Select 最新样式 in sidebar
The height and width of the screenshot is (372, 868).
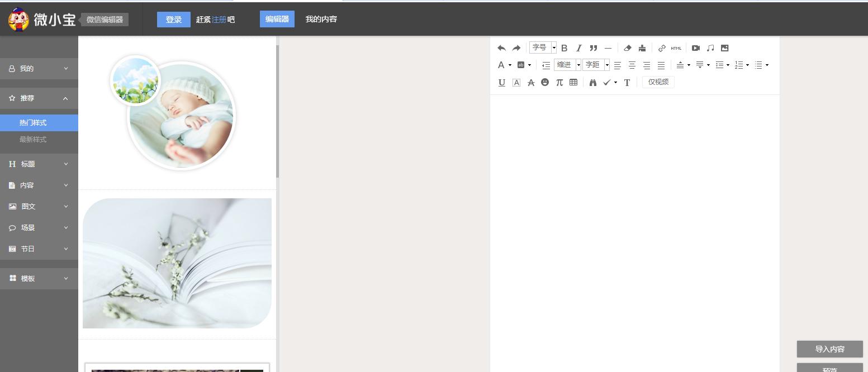point(33,140)
